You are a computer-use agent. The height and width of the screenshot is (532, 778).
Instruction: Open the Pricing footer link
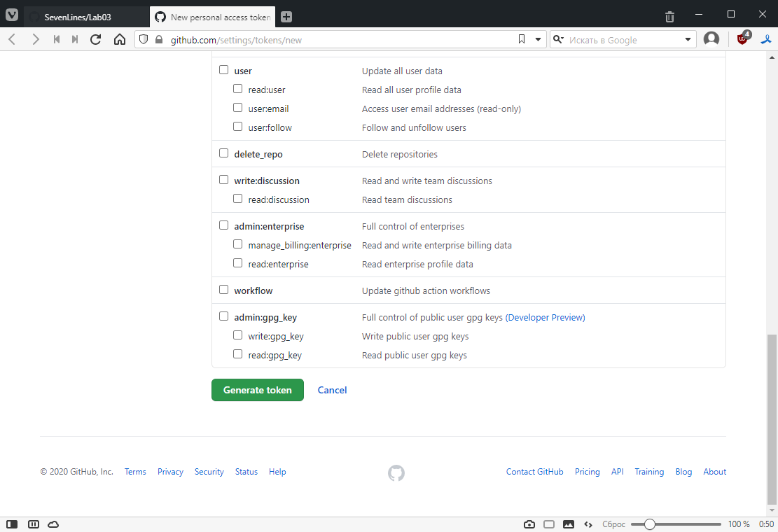(587, 472)
